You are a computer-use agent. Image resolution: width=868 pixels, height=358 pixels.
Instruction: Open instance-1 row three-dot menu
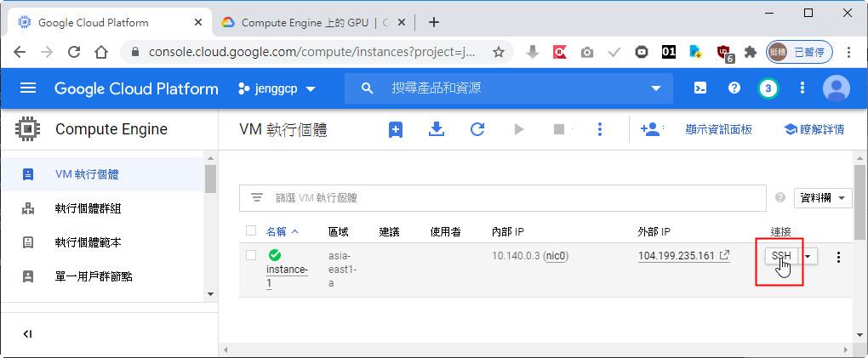(x=838, y=257)
